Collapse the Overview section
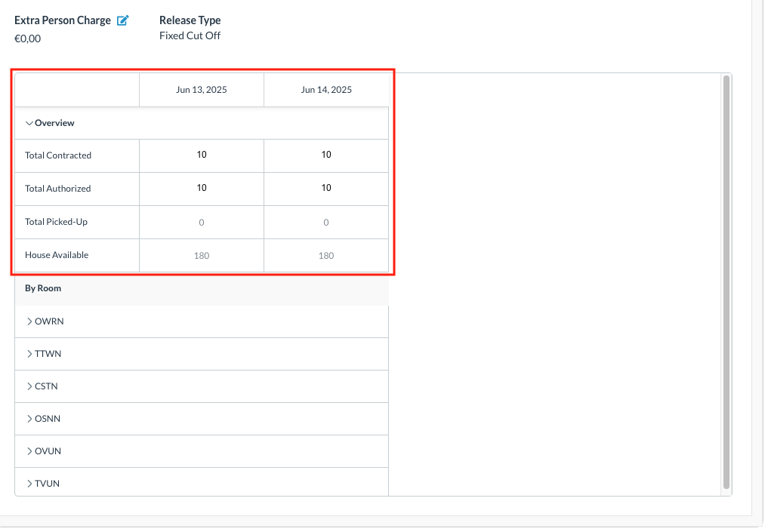This screenshot has height=532, width=768. (x=29, y=123)
